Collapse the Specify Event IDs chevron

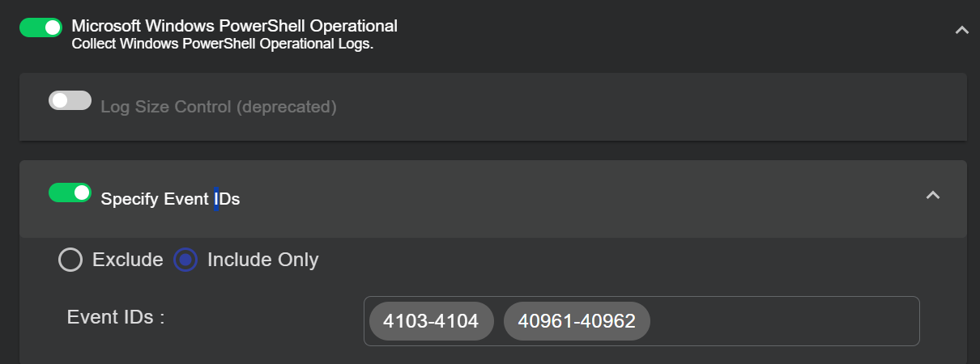coord(933,195)
